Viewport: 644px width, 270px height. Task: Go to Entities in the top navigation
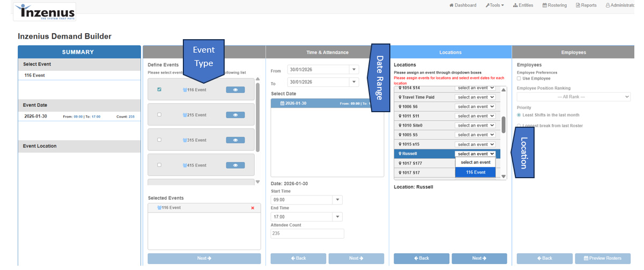click(523, 5)
